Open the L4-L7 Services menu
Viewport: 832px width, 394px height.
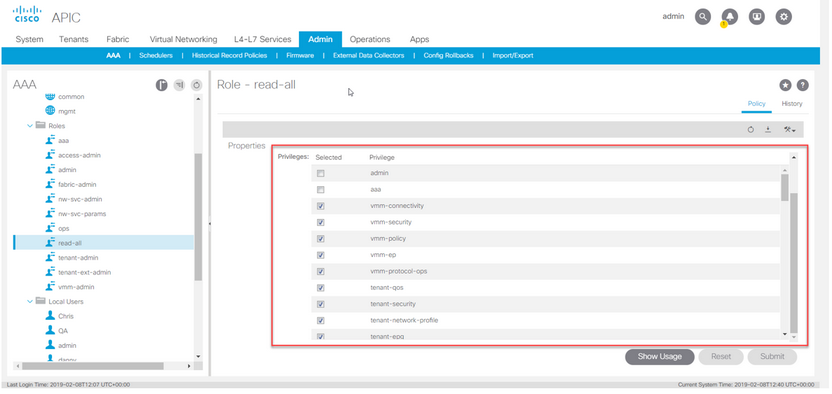[x=262, y=39]
